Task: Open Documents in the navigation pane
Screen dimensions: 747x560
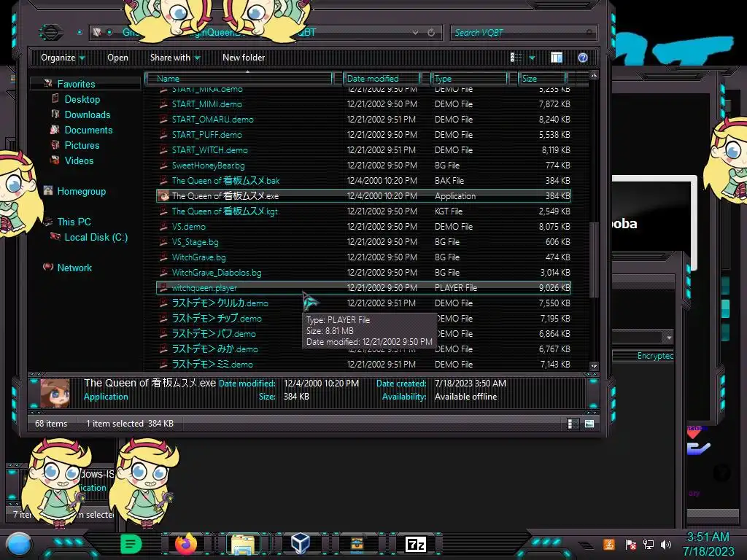Action: click(88, 130)
